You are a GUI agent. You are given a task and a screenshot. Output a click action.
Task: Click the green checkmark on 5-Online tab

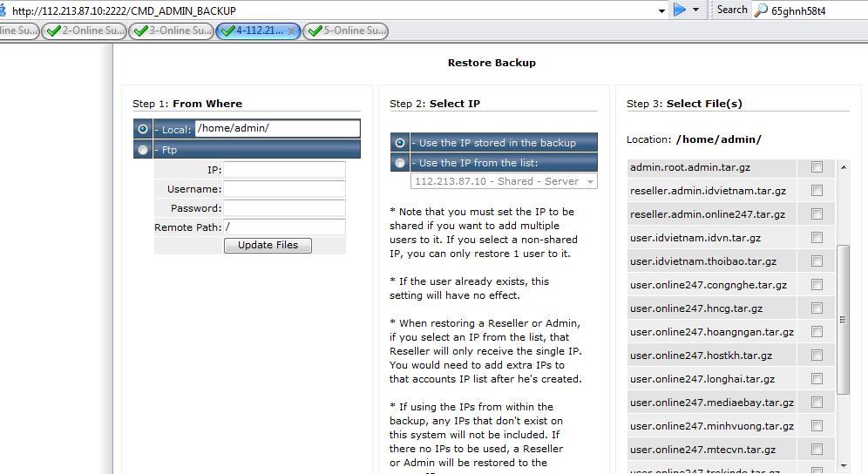[x=315, y=30]
